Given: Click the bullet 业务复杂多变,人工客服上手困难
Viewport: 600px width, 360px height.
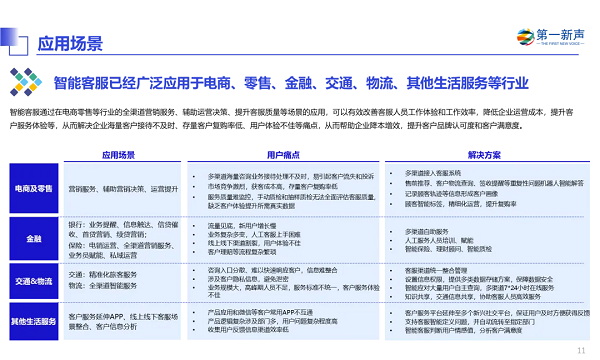Looking at the screenshot, I should (x=254, y=235).
